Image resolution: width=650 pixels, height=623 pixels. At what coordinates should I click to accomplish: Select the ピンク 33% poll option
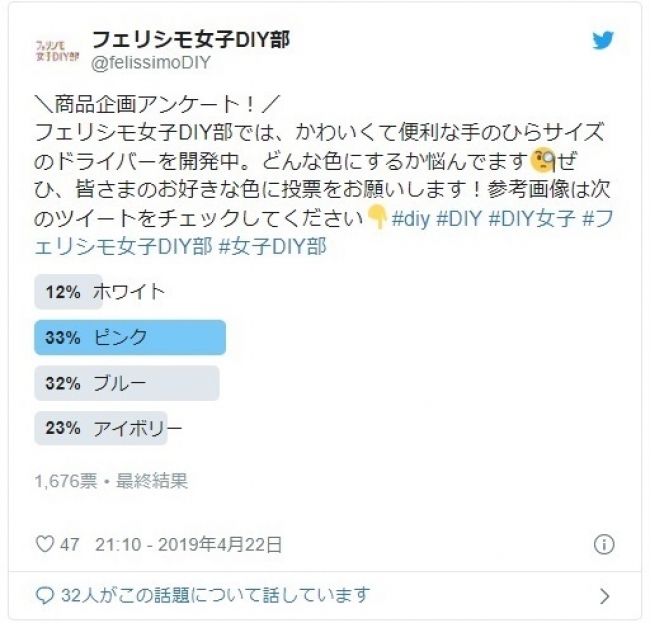130,337
